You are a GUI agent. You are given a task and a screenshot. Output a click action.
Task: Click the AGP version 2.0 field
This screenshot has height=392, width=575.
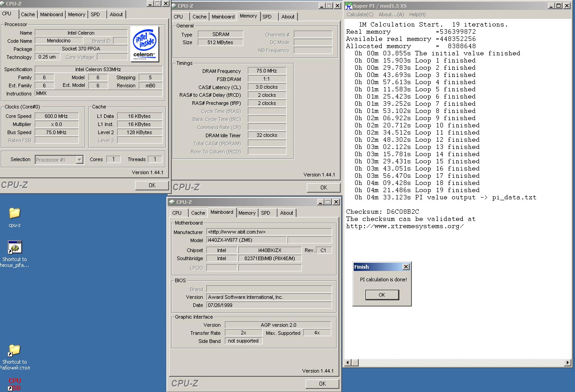(x=278, y=325)
